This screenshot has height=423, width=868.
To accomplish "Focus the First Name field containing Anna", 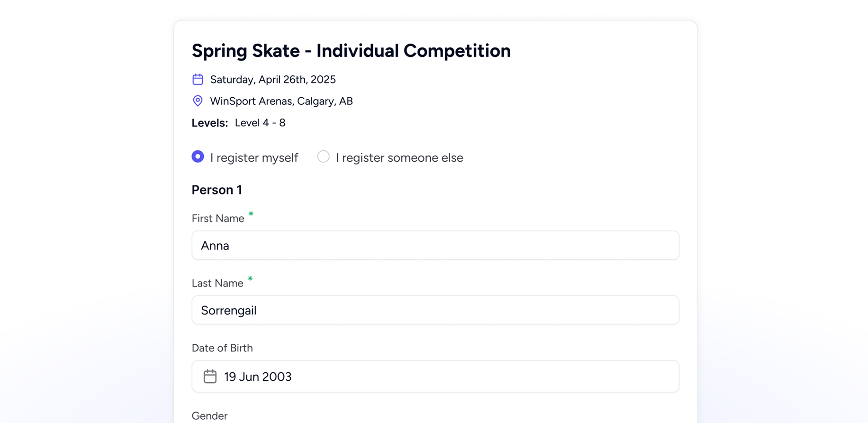I will [435, 245].
